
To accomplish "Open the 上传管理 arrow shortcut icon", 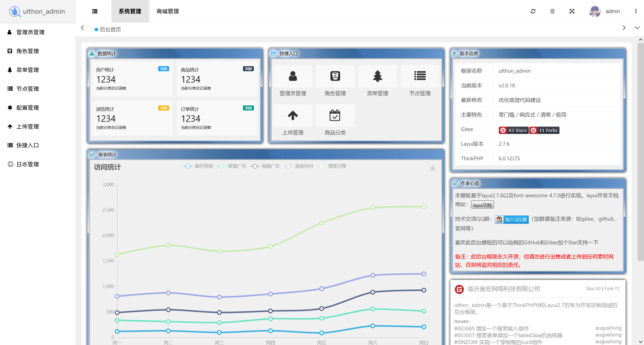I will [293, 116].
